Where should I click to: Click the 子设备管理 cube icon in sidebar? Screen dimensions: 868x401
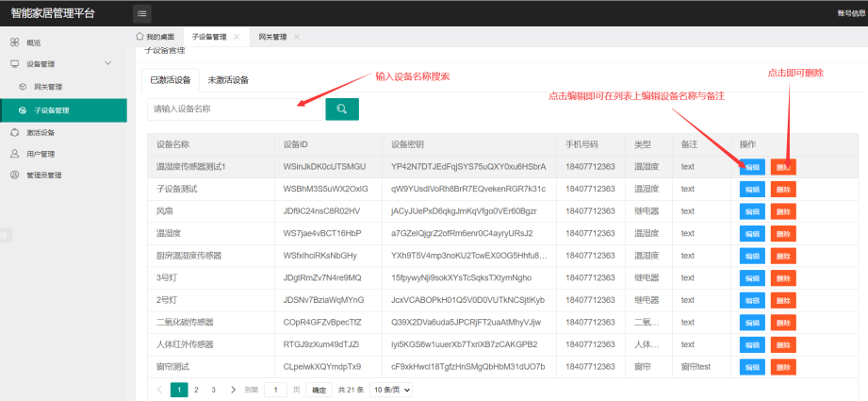pos(23,110)
